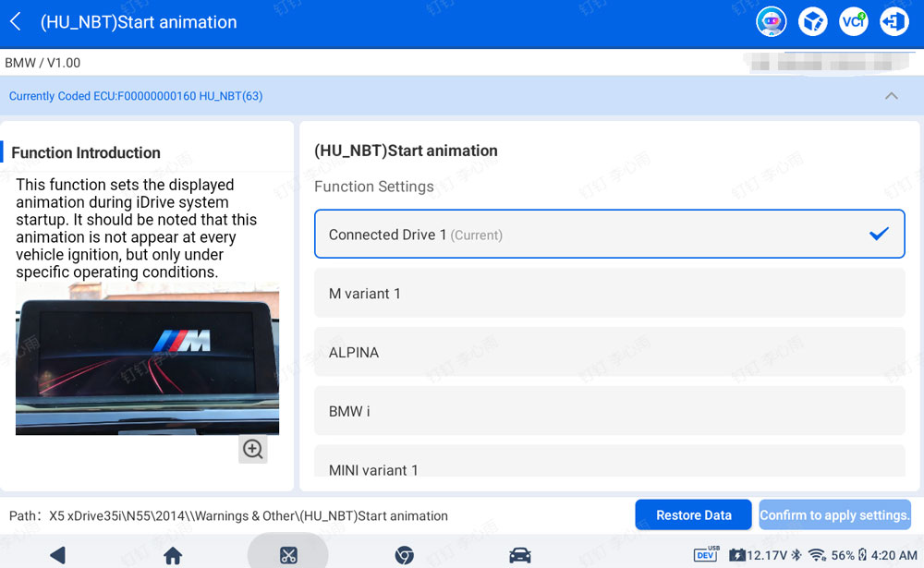924x568 pixels.
Task: Collapse the Currently Coded ECU bar
Action: (891, 96)
